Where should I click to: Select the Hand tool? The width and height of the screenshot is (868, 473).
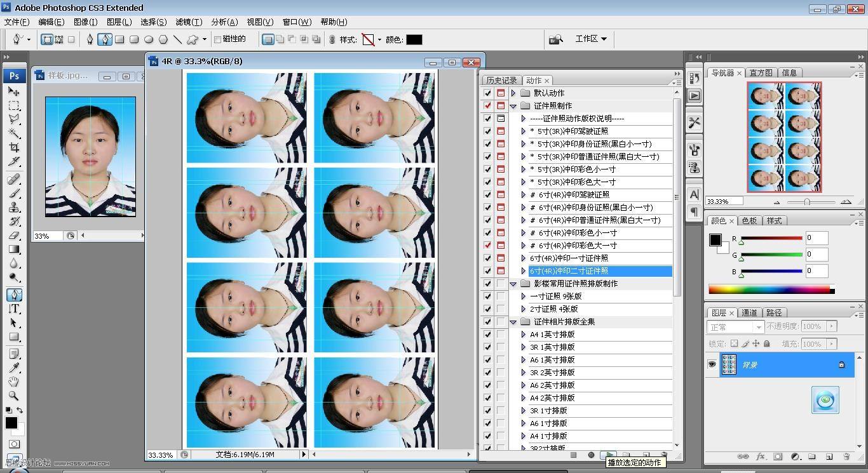14,382
